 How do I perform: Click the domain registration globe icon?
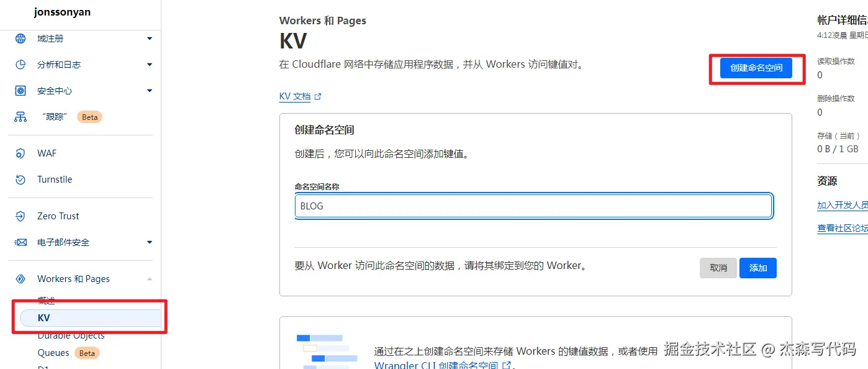pyautogui.click(x=20, y=39)
